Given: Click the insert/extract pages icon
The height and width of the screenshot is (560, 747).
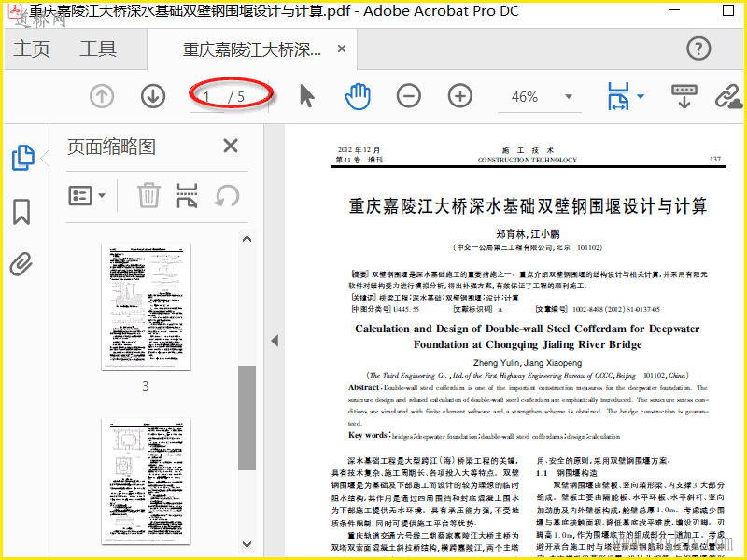Looking at the screenshot, I should pos(187,195).
